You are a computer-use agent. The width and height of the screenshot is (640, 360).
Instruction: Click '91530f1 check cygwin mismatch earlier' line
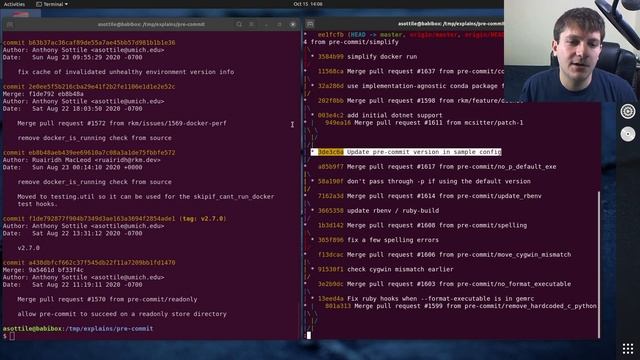385,270
